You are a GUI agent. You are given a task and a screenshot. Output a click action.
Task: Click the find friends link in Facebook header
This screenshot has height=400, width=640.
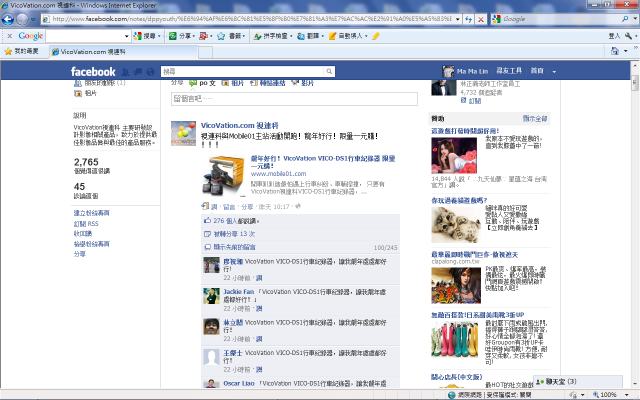[509, 71]
